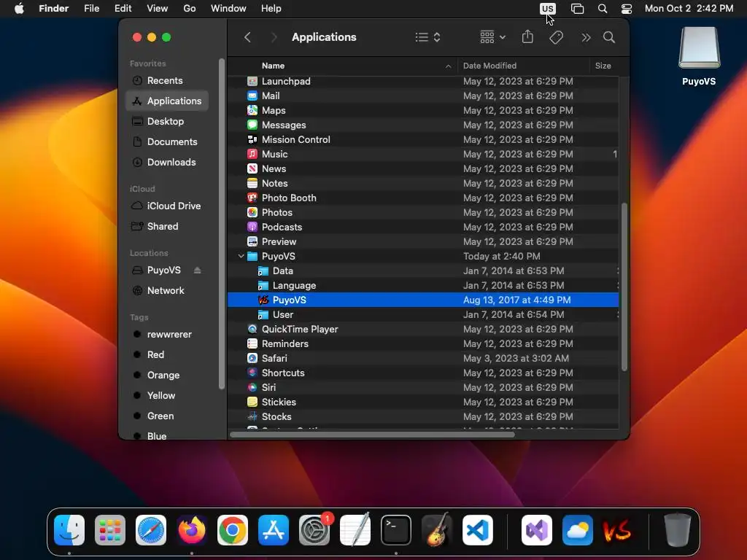Click the Share toolbar icon
Image resolution: width=747 pixels, height=560 pixels.
[527, 37]
